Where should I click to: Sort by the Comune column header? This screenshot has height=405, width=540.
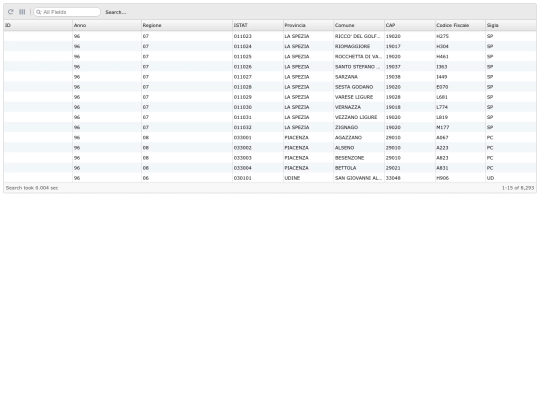point(359,25)
